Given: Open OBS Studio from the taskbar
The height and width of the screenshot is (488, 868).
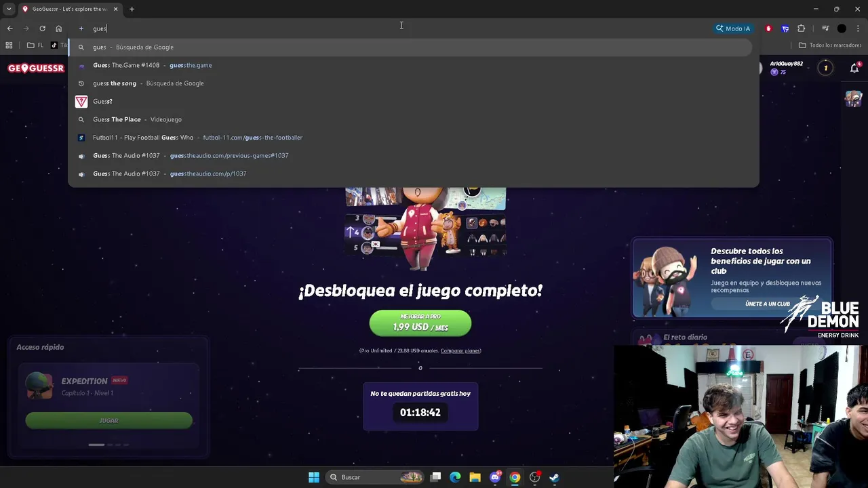Looking at the screenshot, I should tap(534, 477).
